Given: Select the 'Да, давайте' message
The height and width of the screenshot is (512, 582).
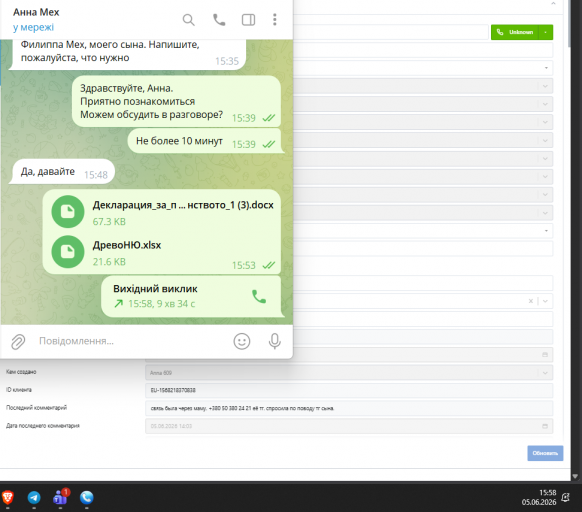Looking at the screenshot, I should [62, 172].
